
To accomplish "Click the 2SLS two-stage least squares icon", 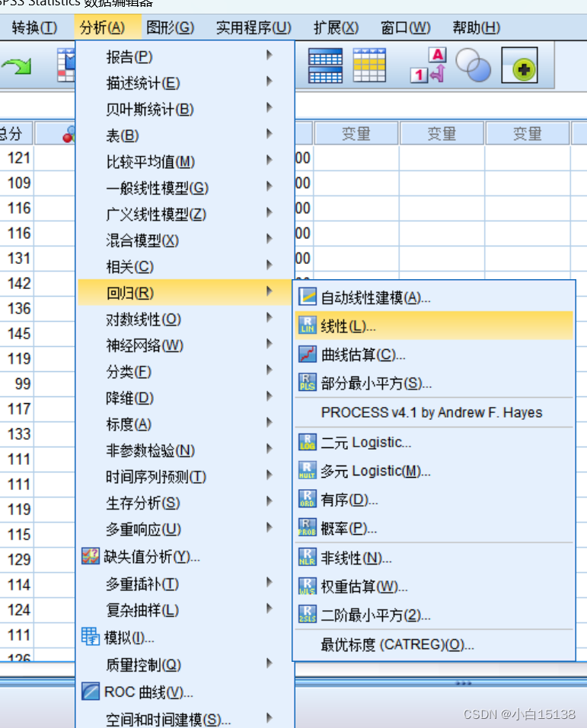I will click(308, 615).
